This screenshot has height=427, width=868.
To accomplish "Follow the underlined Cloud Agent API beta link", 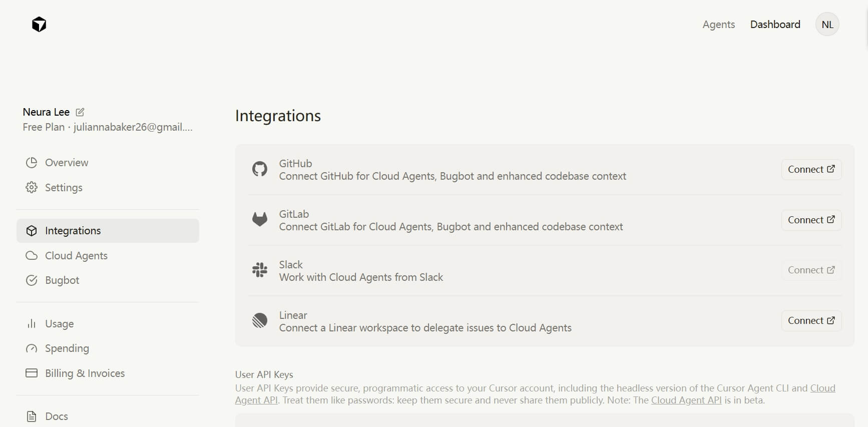I will click(x=686, y=400).
